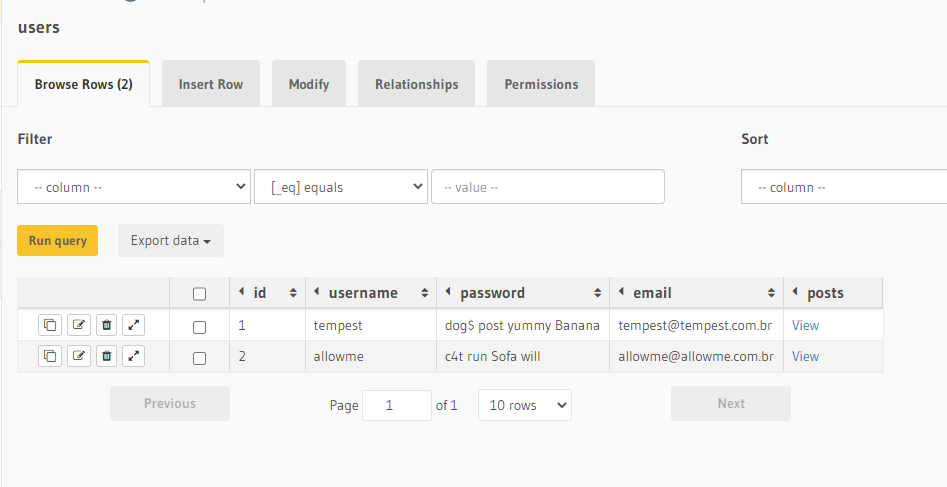Tick the checkbox for row id 2

coord(199,358)
